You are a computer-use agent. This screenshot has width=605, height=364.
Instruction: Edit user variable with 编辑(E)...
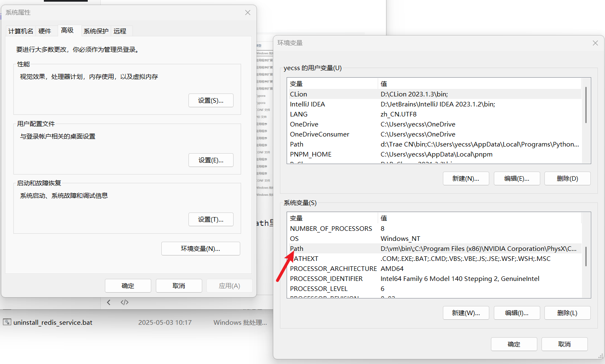(517, 179)
